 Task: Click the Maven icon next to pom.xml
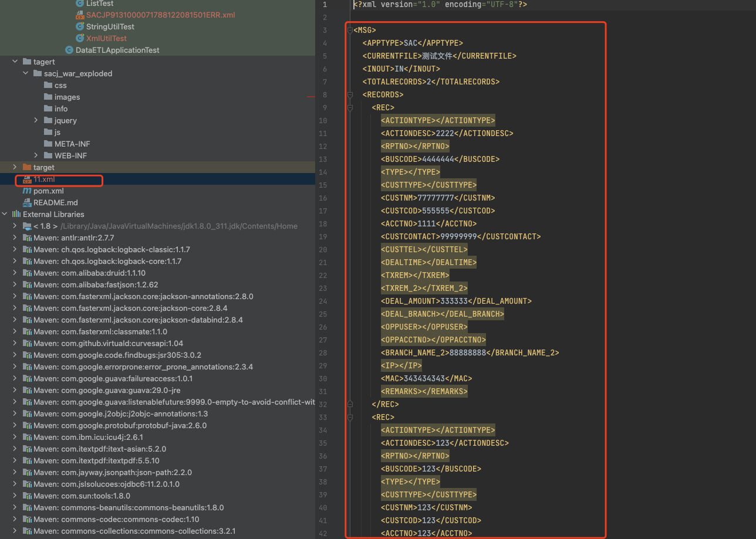[27, 191]
